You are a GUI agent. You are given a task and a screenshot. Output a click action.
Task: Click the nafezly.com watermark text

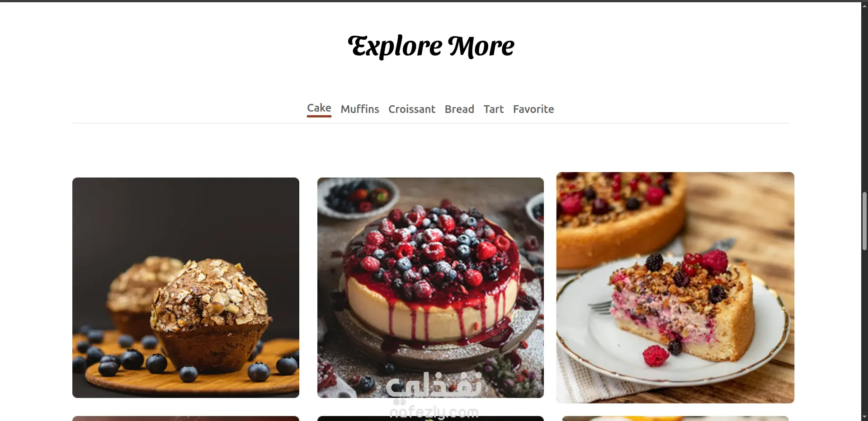[434, 412]
